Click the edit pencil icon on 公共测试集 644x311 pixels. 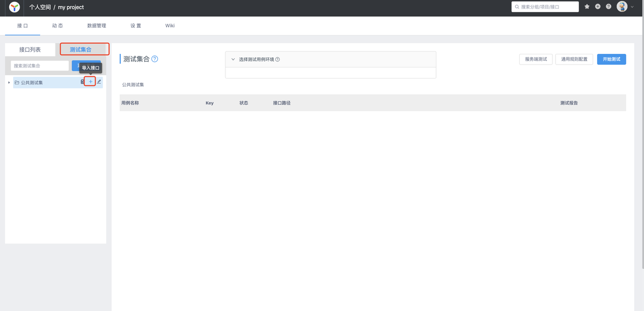pyautogui.click(x=99, y=82)
